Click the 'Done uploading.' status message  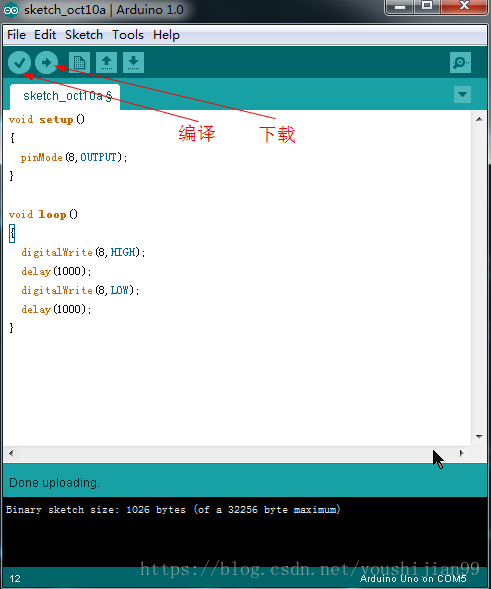pos(54,483)
